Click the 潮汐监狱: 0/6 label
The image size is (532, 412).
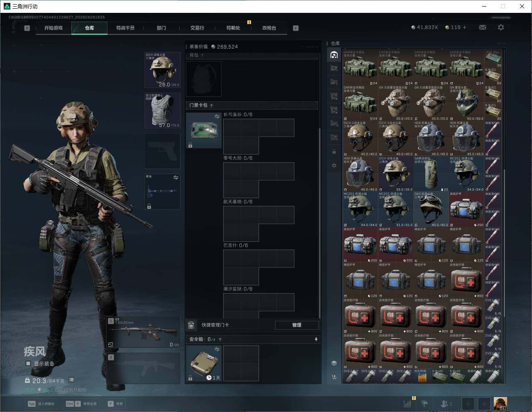click(x=238, y=289)
